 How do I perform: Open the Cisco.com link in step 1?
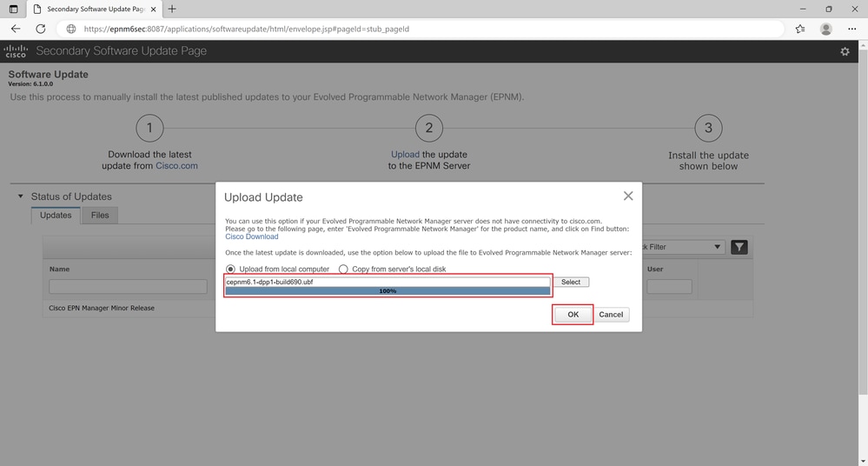point(176,166)
